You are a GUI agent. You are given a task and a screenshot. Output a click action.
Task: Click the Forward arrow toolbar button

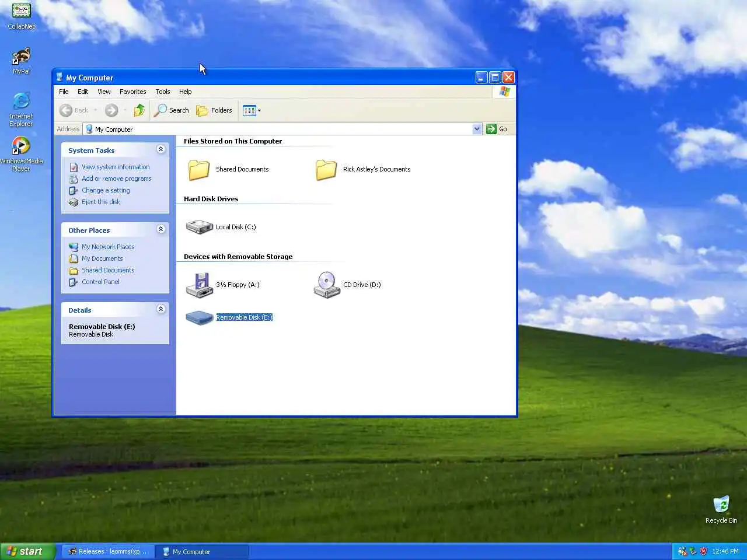point(111,110)
